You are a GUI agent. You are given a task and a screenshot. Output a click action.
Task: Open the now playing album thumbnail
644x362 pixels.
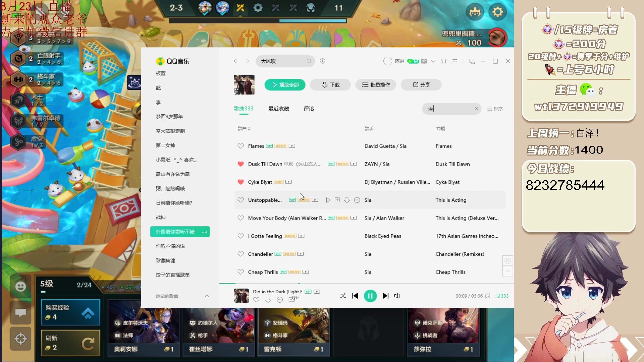tap(241, 296)
